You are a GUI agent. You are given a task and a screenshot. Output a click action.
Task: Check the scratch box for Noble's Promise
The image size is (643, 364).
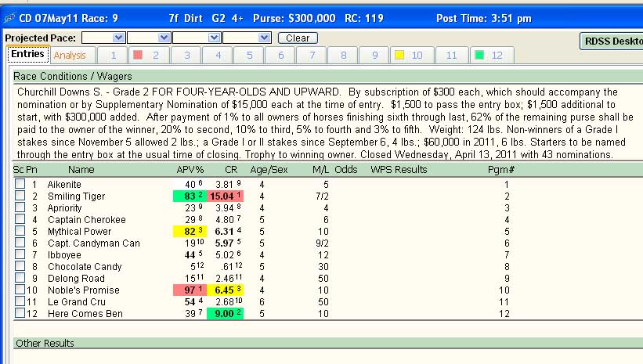click(x=20, y=290)
